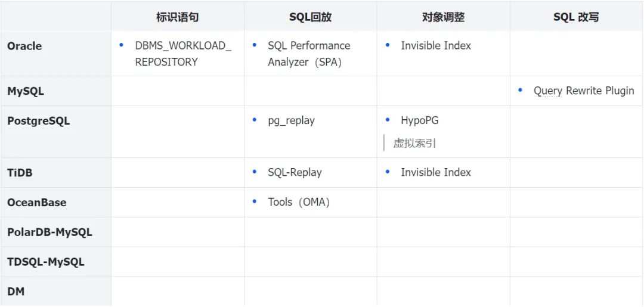This screenshot has height=307, width=644.
Task: Click the 虚拟索引 quote note
Action: coord(414,143)
